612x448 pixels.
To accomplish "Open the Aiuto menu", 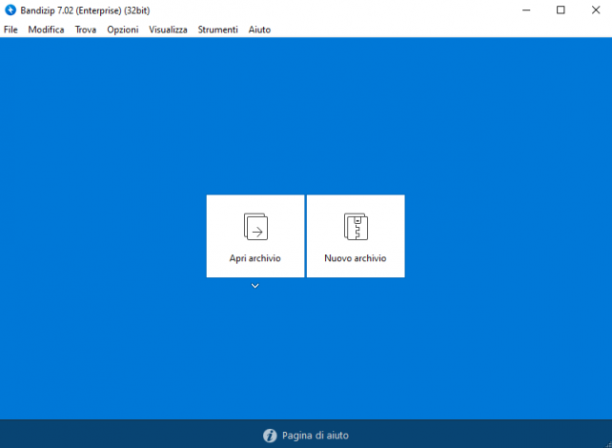I will tap(260, 30).
